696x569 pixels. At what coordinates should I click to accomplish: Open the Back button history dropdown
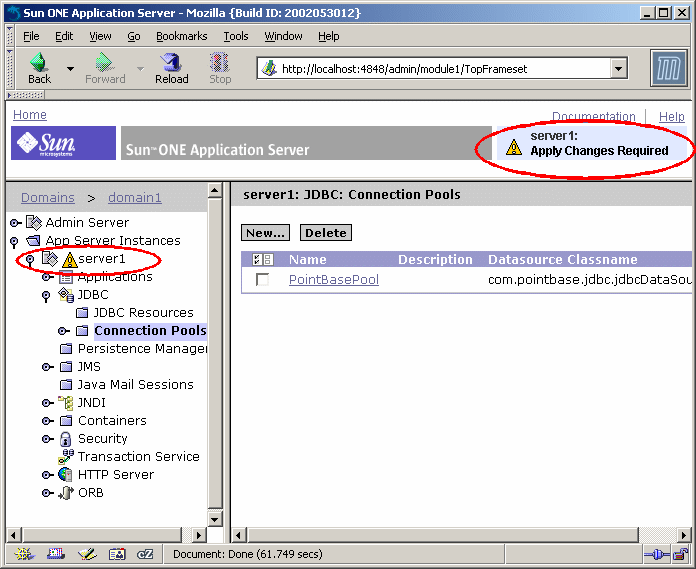coord(70,69)
